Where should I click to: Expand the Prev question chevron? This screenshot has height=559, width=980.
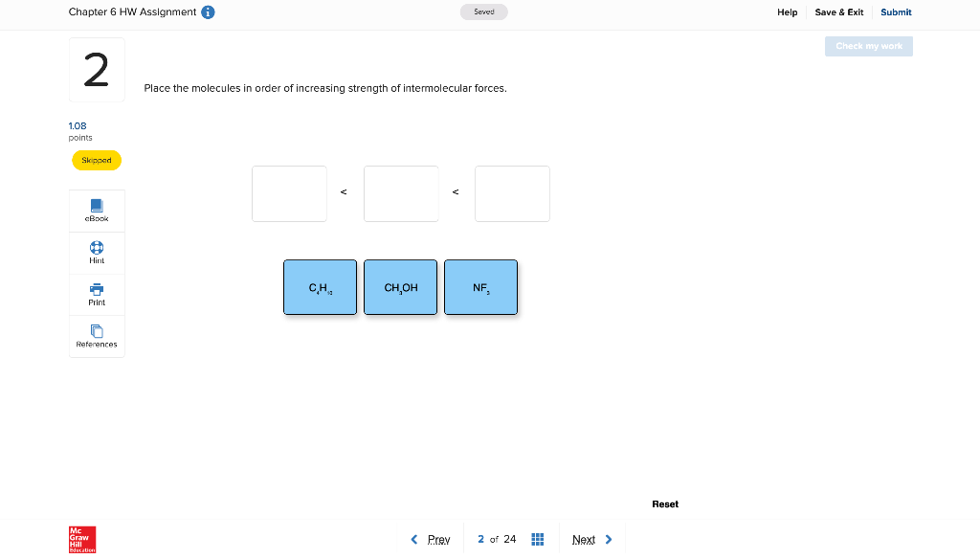click(413, 539)
